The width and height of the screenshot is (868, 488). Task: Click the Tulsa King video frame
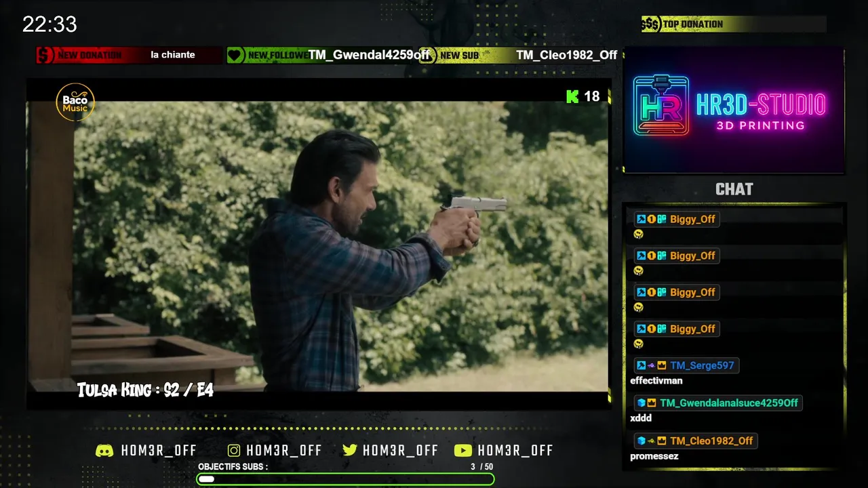pyautogui.click(x=319, y=245)
